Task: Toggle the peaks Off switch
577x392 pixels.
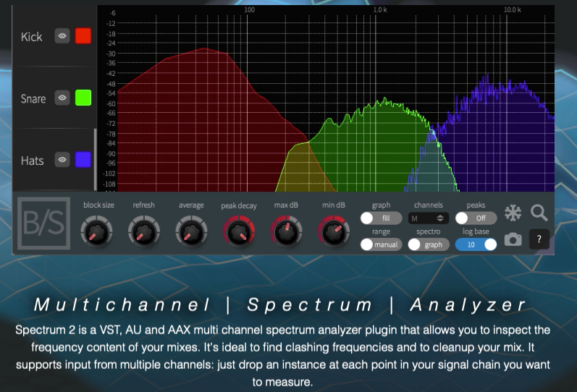Action: click(x=476, y=218)
